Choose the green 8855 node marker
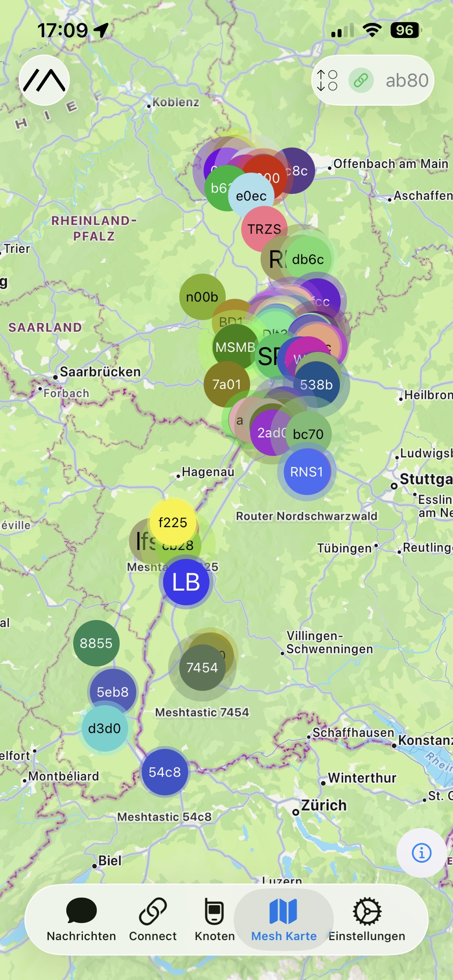This screenshot has height=980, width=453. pos(96,643)
